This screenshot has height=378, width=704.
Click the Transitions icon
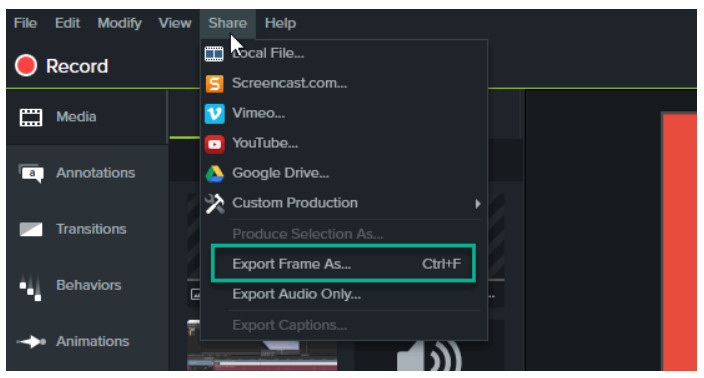[x=31, y=229]
